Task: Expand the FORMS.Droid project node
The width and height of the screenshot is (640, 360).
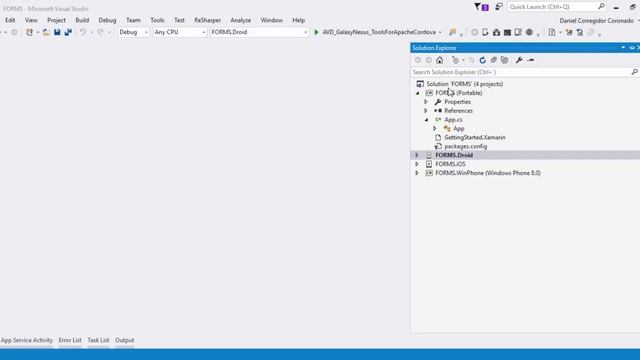Action: click(x=417, y=155)
